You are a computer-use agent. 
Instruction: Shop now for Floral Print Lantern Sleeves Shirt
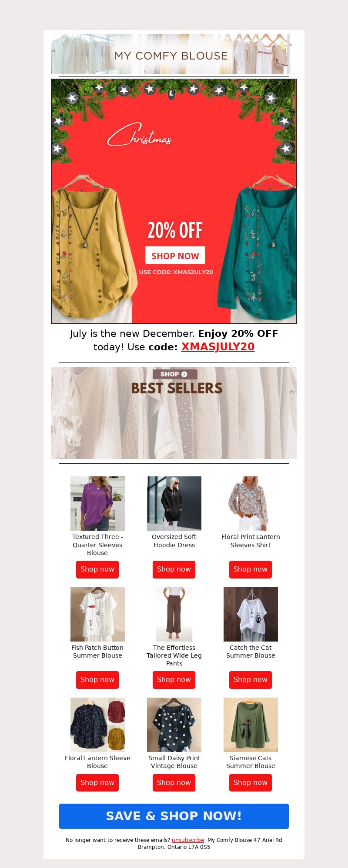pyautogui.click(x=251, y=569)
